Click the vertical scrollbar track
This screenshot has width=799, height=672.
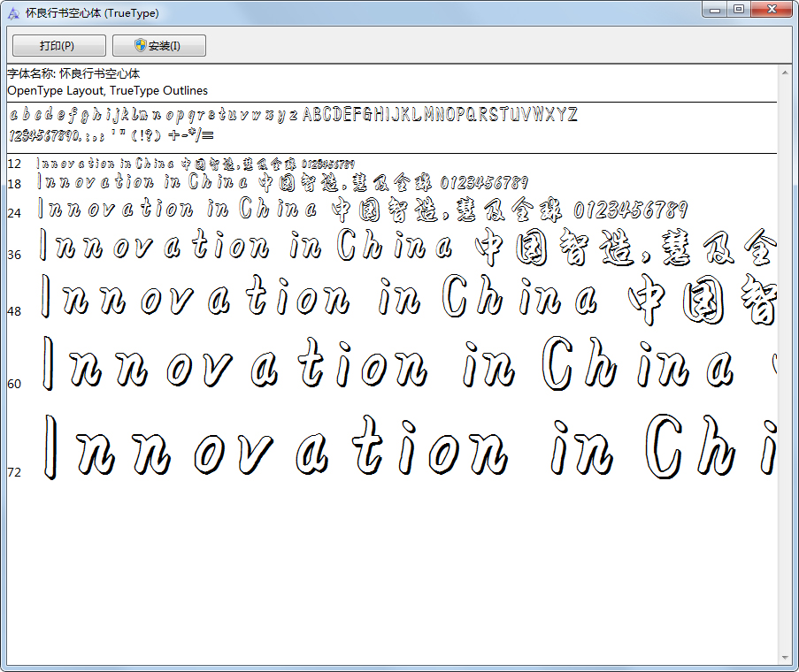pyautogui.click(x=785, y=365)
